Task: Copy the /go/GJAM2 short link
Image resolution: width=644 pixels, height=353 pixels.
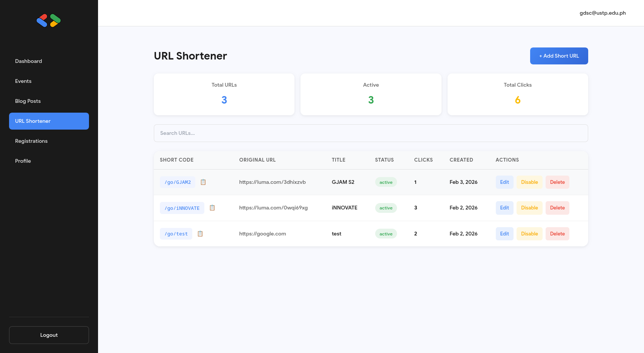Action: pyautogui.click(x=203, y=182)
